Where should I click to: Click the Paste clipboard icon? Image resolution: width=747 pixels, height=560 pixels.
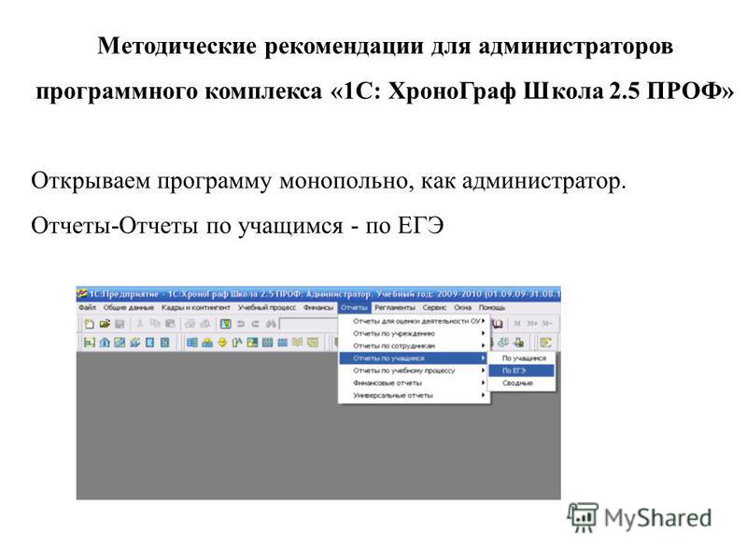coord(170,324)
